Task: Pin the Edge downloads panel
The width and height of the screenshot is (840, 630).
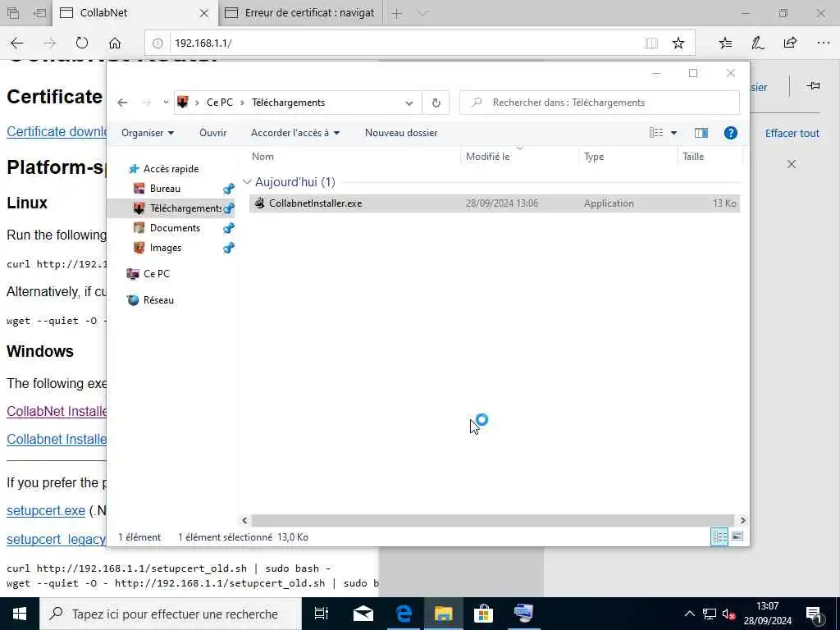Action: (813, 86)
